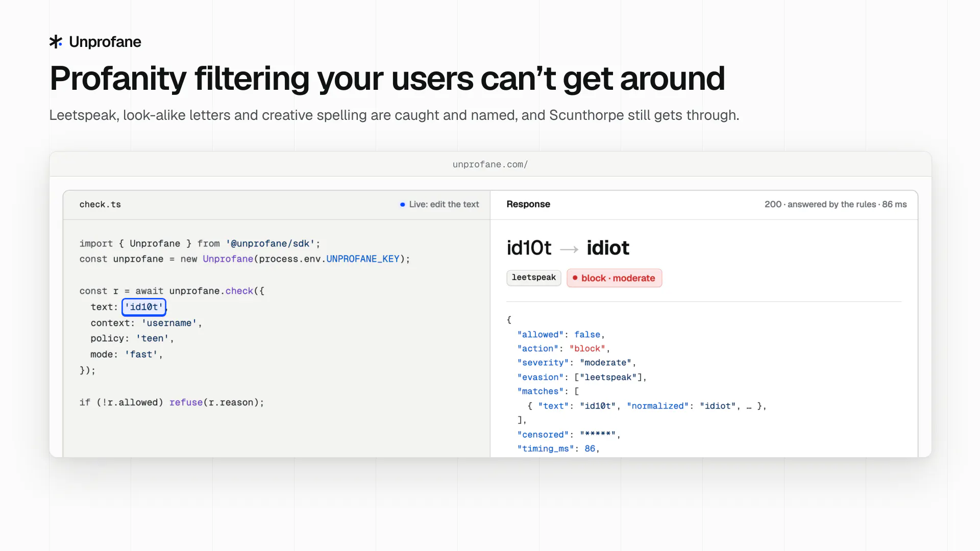
Task: Click the arrow between id10t and idiot
Action: tap(569, 249)
